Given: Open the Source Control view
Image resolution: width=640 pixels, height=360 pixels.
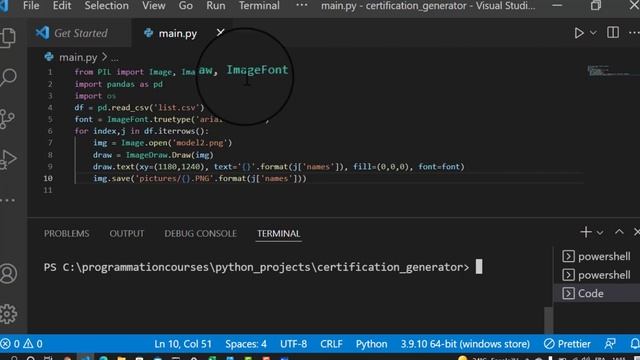Looking at the screenshot, I should pos(7,119).
